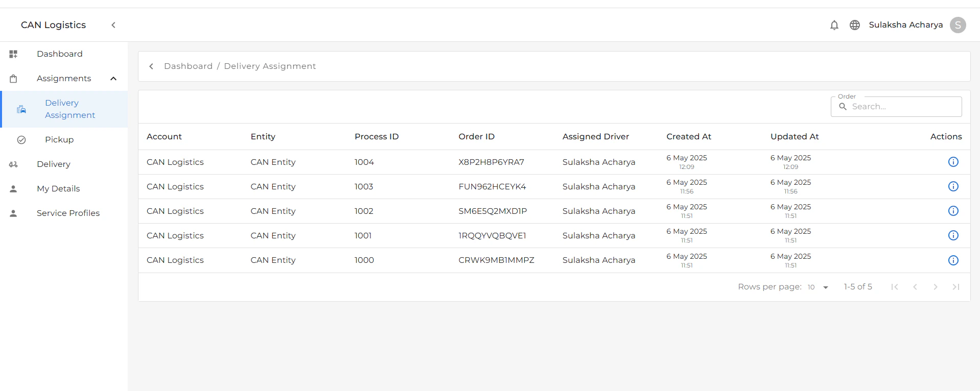Click the Dashboard grid icon

[13, 54]
